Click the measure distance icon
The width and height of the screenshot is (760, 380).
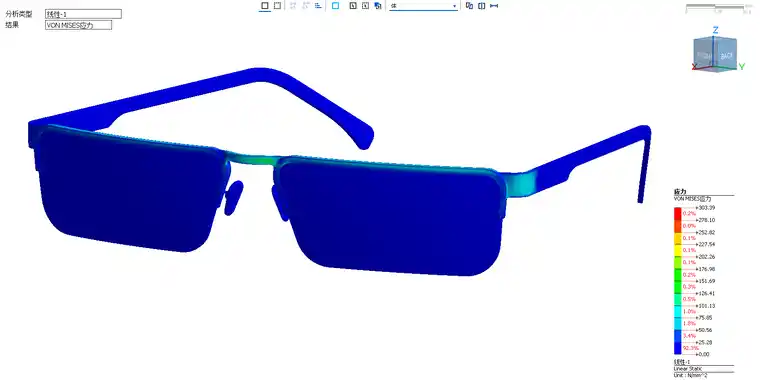494,6
